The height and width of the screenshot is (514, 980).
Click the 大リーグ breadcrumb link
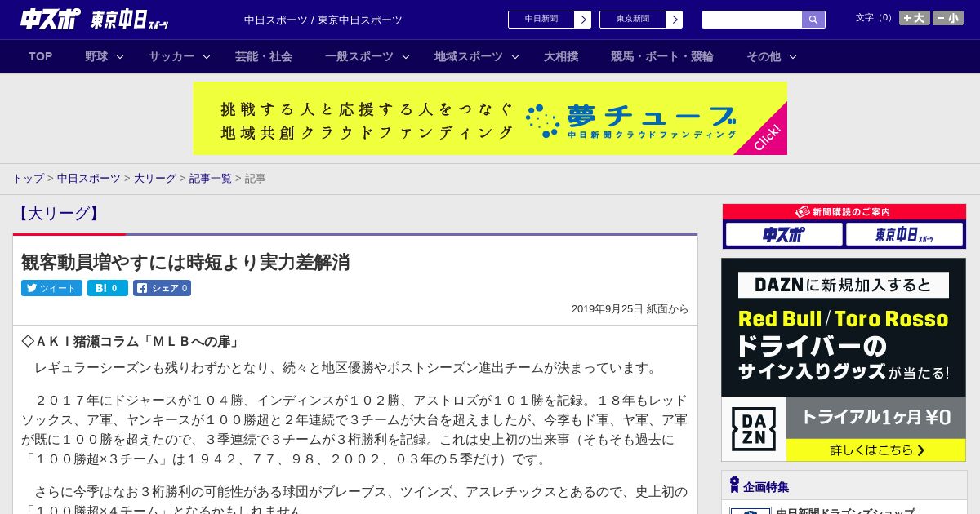click(x=155, y=178)
